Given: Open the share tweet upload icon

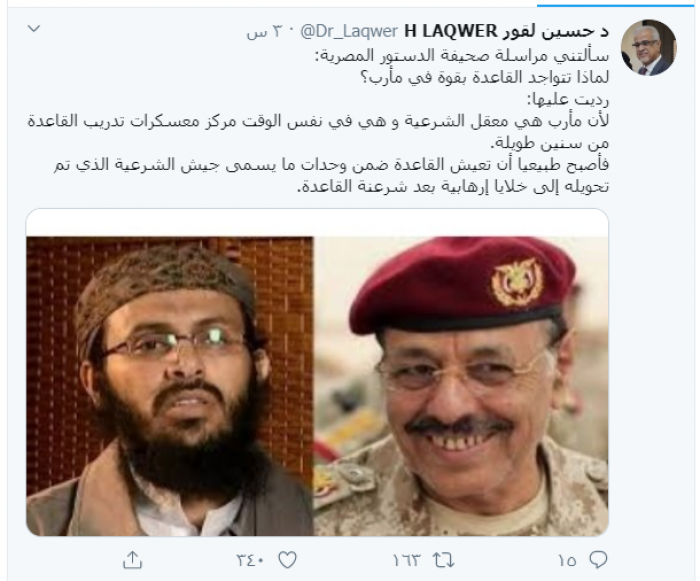Looking at the screenshot, I should coord(132,560).
